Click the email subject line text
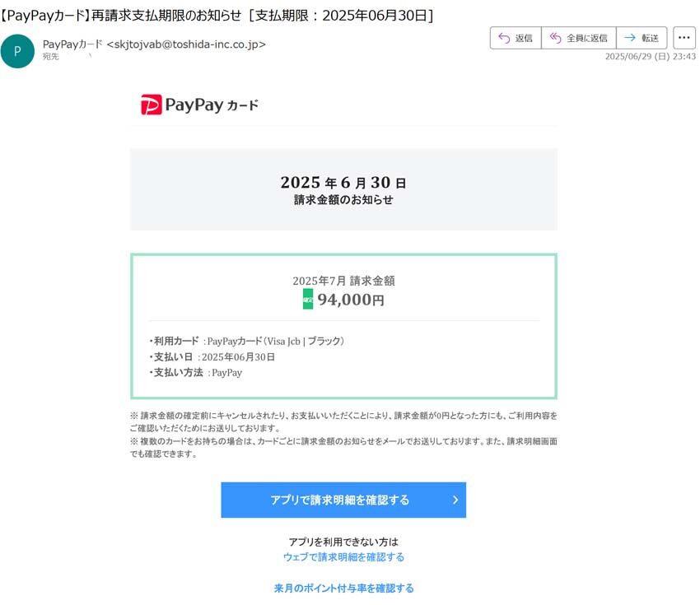700x605 pixels. 217,15
